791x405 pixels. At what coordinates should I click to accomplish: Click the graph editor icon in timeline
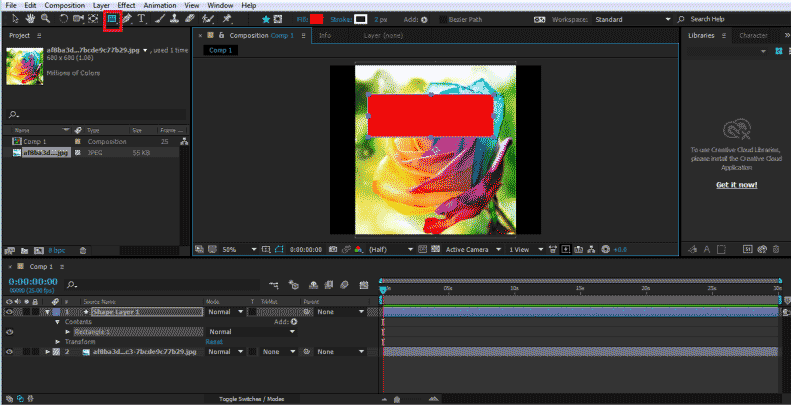coord(364,285)
